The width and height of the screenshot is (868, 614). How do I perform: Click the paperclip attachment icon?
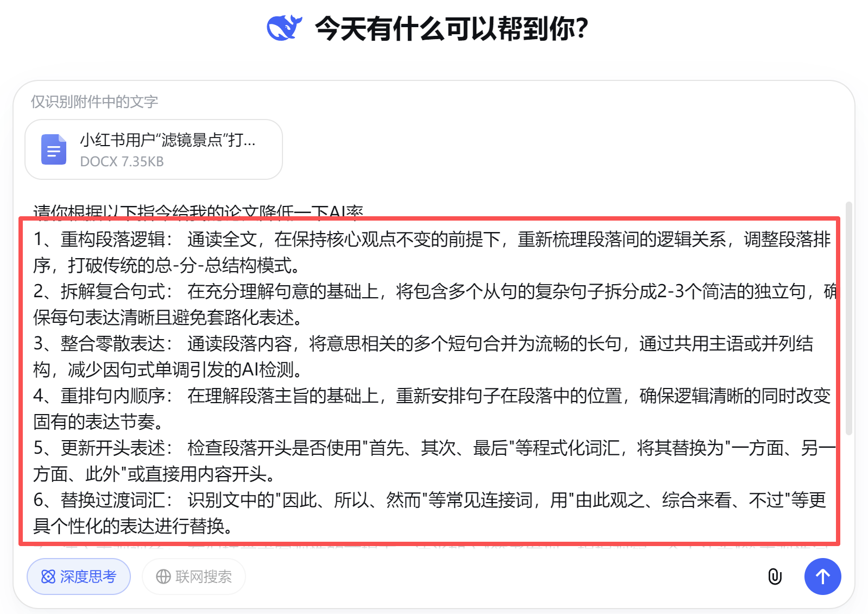(x=775, y=577)
